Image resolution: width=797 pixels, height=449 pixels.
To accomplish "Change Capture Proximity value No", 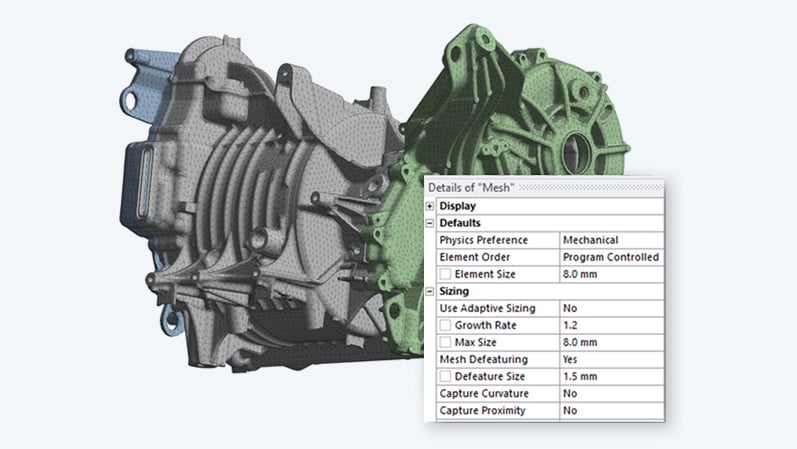I will coord(611,411).
